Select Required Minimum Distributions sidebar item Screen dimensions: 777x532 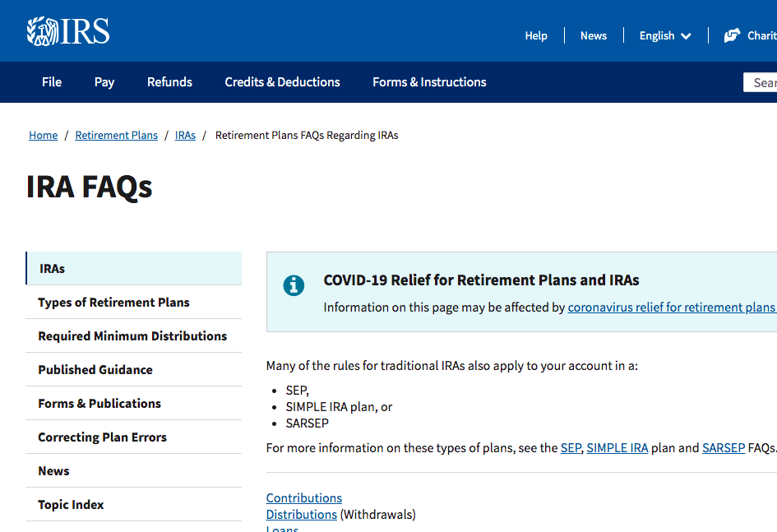134,335
